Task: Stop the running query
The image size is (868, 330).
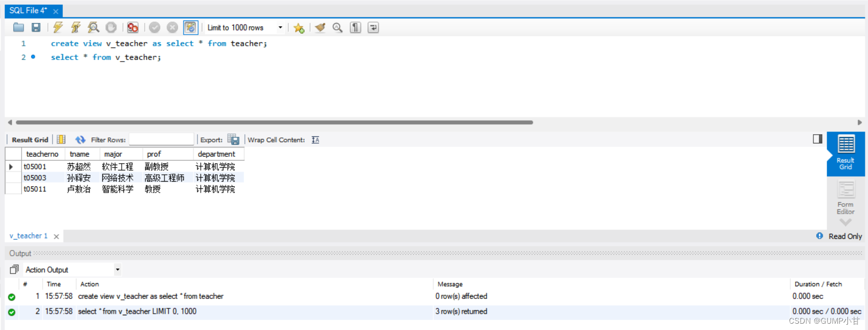Action: tap(111, 27)
